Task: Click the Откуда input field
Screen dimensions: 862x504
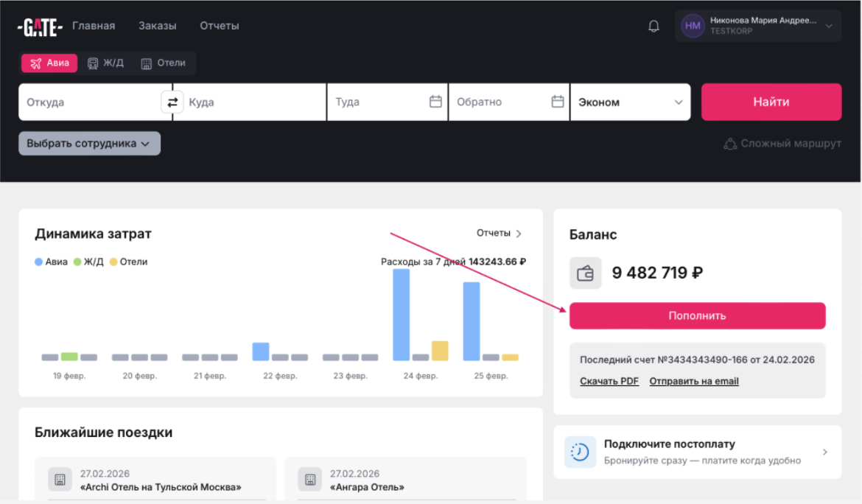Action: click(x=88, y=102)
